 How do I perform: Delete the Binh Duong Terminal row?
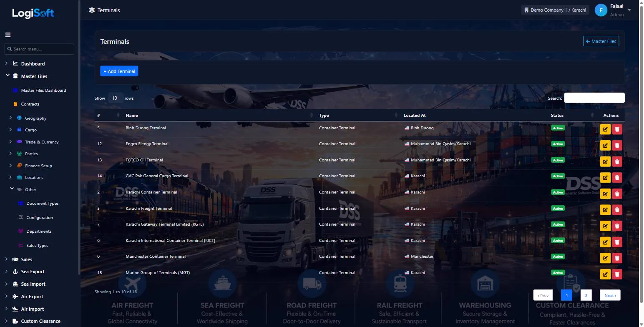tap(617, 129)
